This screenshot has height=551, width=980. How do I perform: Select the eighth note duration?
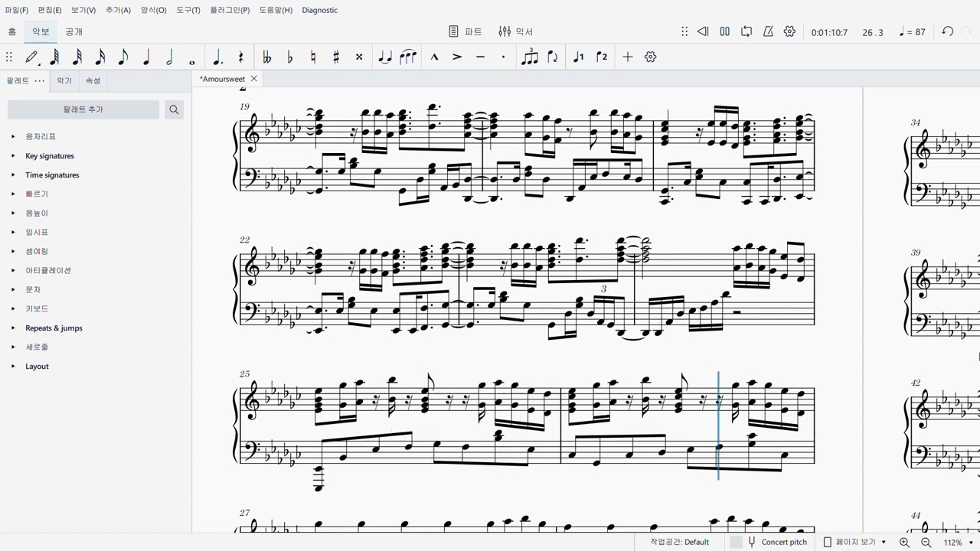(x=123, y=57)
